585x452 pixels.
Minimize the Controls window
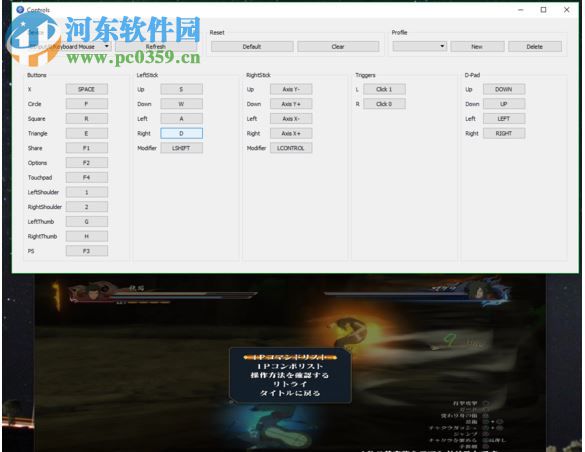[521, 10]
